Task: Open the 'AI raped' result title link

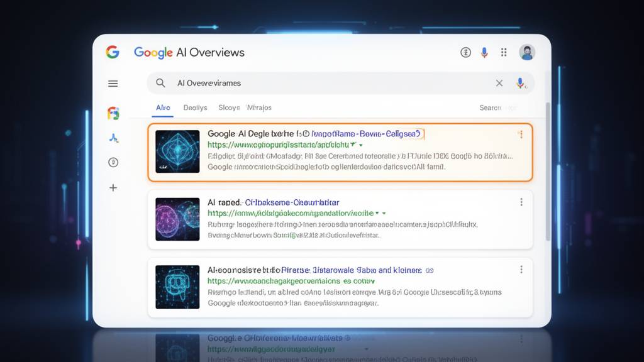Action: coord(273,202)
